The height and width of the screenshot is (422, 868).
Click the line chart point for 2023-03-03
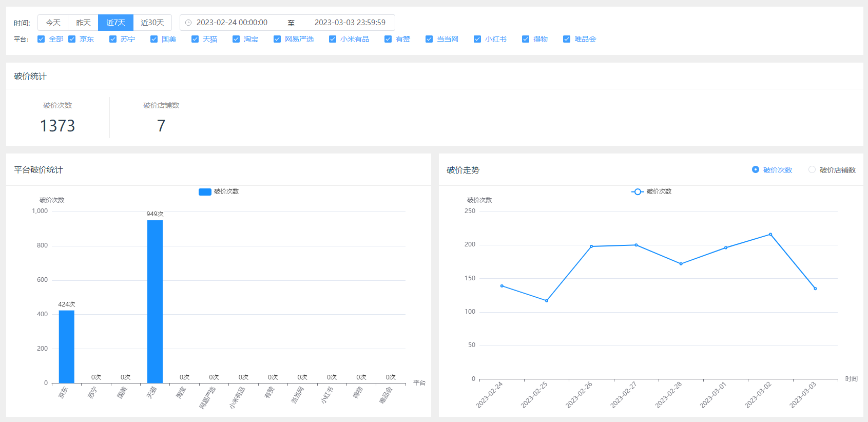815,289
